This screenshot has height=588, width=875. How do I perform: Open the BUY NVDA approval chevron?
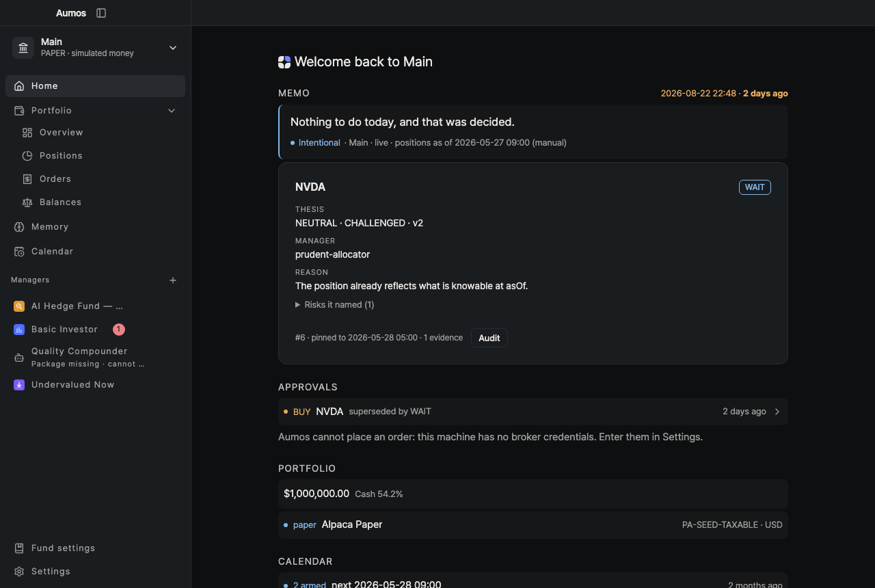[777, 412]
